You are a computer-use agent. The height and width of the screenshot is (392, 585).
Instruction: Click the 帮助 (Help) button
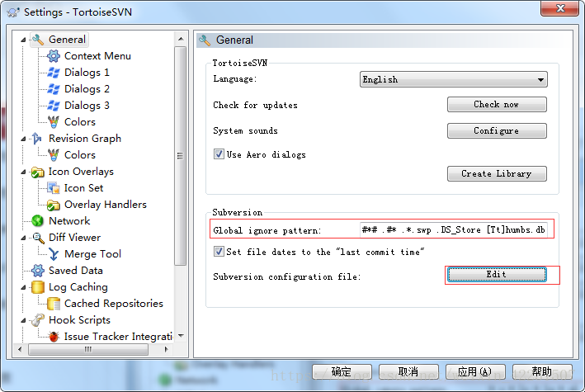pos(542,372)
